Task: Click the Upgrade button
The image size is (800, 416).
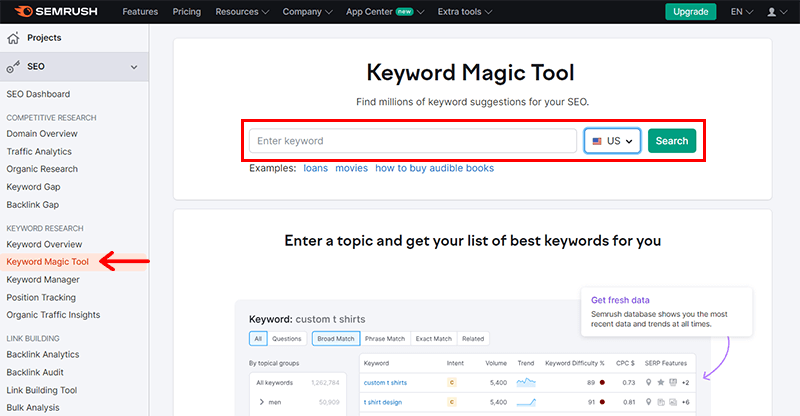Action: pyautogui.click(x=690, y=12)
